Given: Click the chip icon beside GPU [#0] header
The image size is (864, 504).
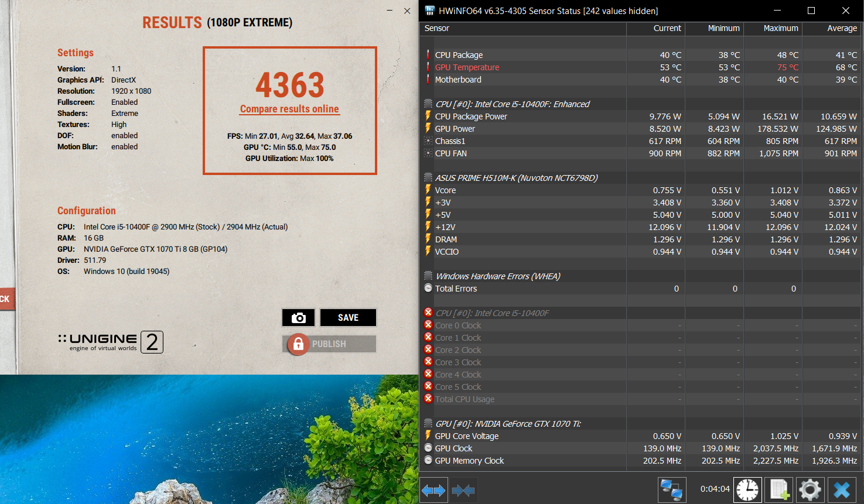Looking at the screenshot, I should (428, 424).
